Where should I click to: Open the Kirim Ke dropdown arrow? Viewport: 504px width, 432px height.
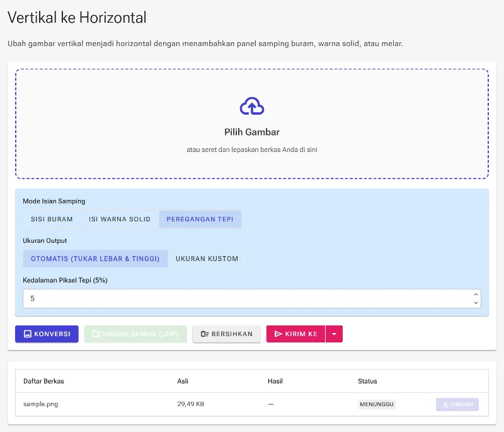(335, 334)
